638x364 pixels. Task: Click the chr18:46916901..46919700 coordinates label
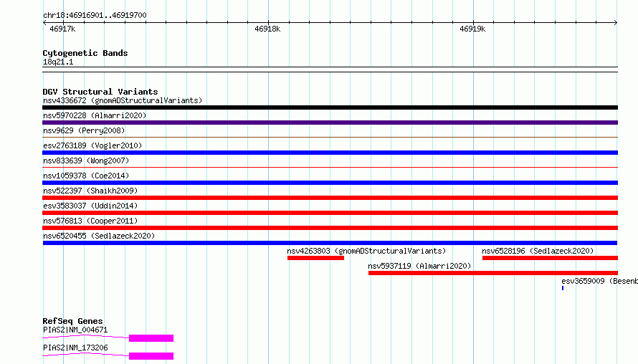click(95, 15)
